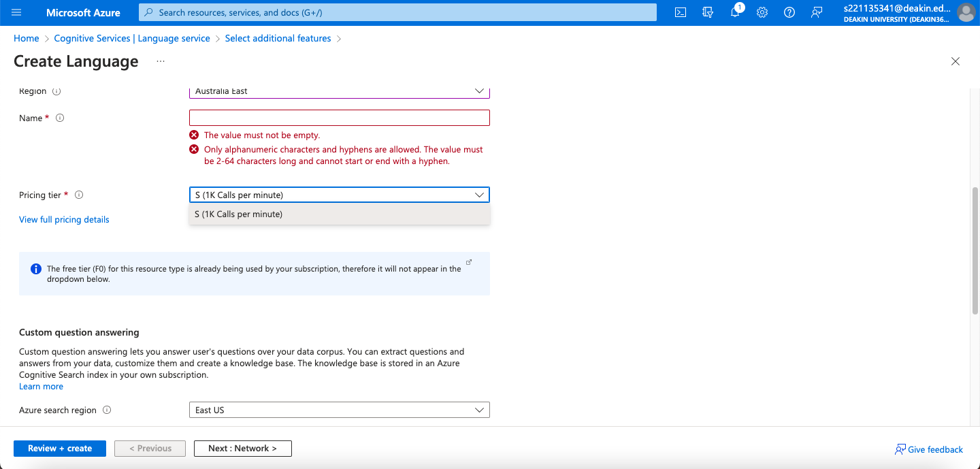Viewport: 980px width, 469px height.
Task: Expand the Region dropdown showing Australia East
Action: click(x=339, y=91)
